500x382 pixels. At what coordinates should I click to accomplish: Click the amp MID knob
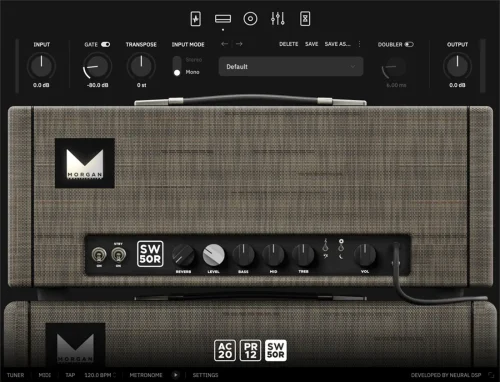click(273, 255)
